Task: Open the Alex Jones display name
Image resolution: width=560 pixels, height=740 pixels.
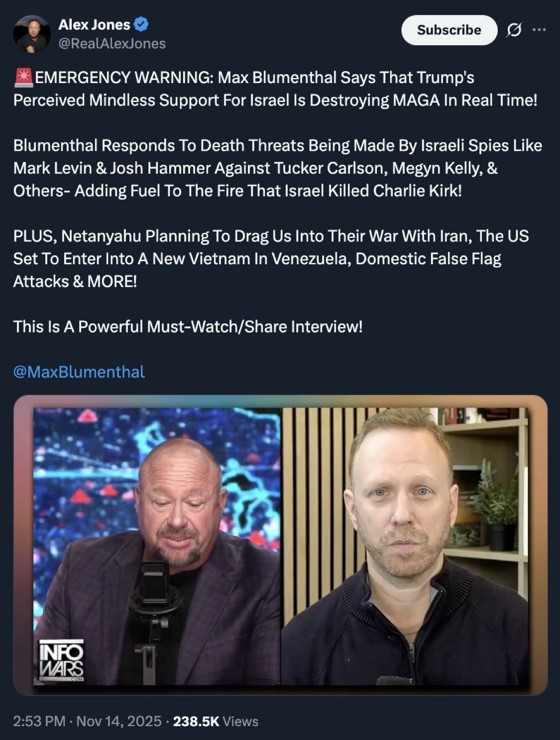Action: click(94, 24)
